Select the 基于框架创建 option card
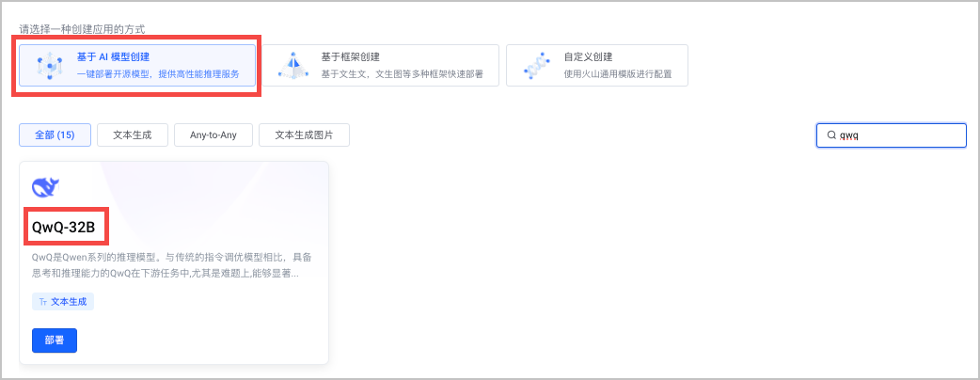This screenshot has width=980, height=380. pyautogui.click(x=380, y=65)
